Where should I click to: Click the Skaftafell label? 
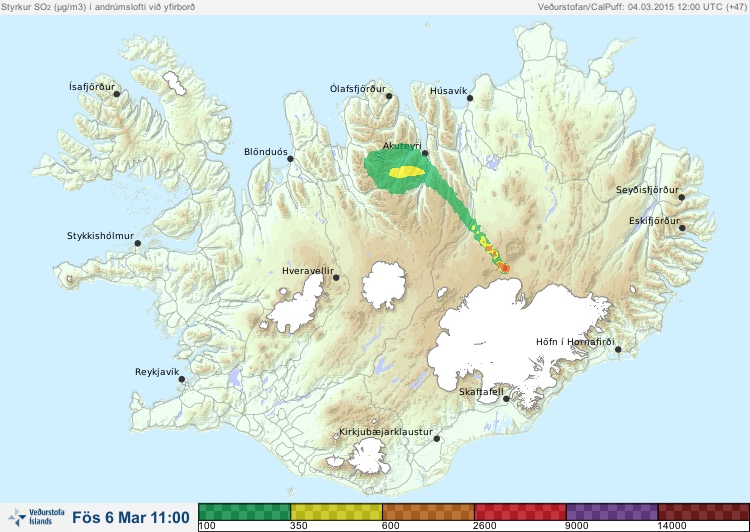[x=481, y=392]
